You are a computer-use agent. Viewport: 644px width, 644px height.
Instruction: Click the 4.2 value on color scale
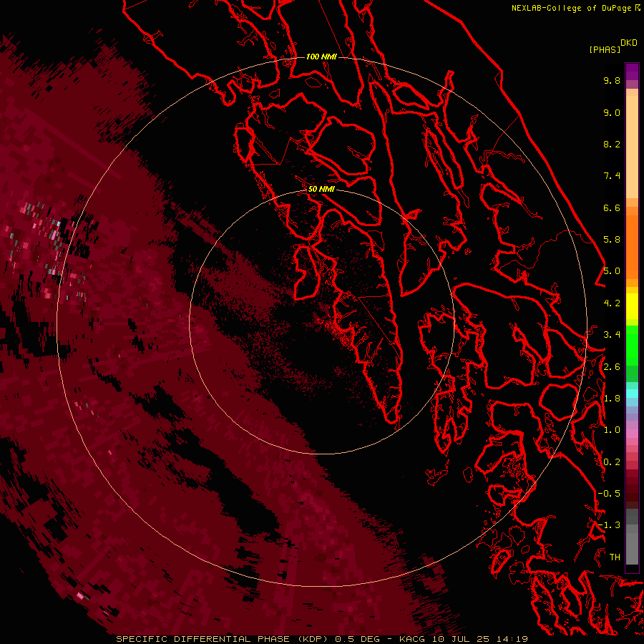coord(612,303)
